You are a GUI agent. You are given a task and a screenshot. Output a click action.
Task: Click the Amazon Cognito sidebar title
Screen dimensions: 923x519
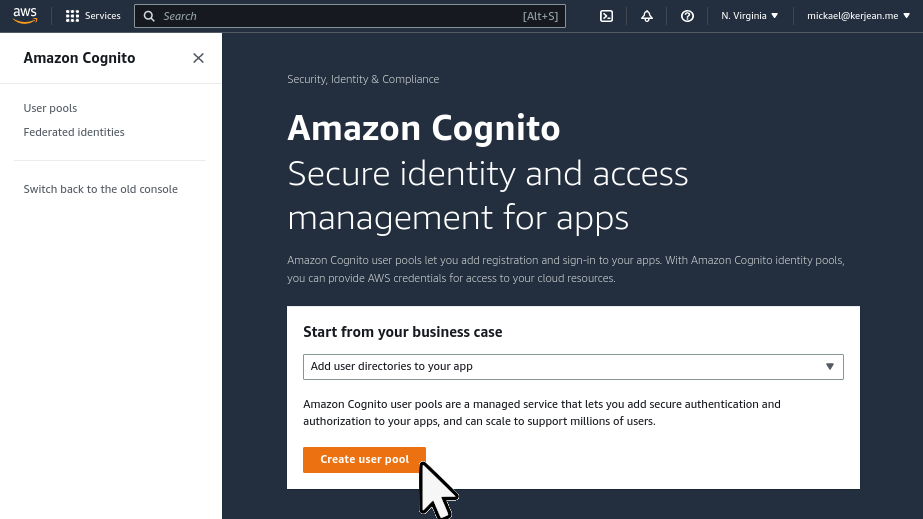click(79, 58)
